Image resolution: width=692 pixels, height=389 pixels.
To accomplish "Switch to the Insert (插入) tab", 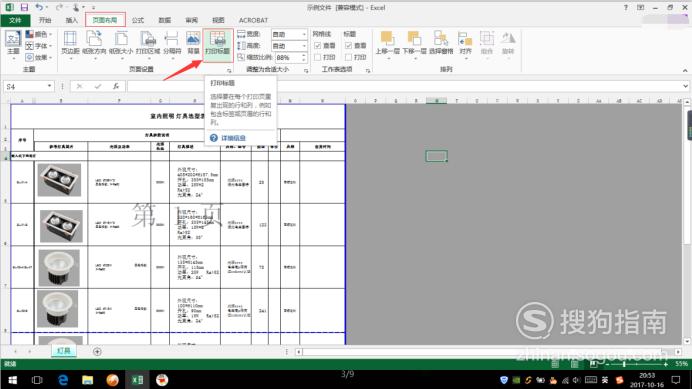I will (71, 20).
